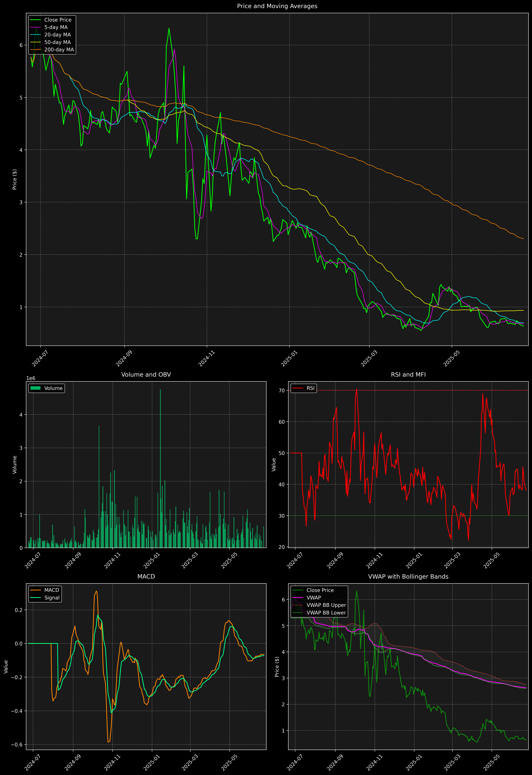Click the "30" tick on the RSI axis
Image resolution: width=532 pixels, height=775 pixels.
coord(282,516)
